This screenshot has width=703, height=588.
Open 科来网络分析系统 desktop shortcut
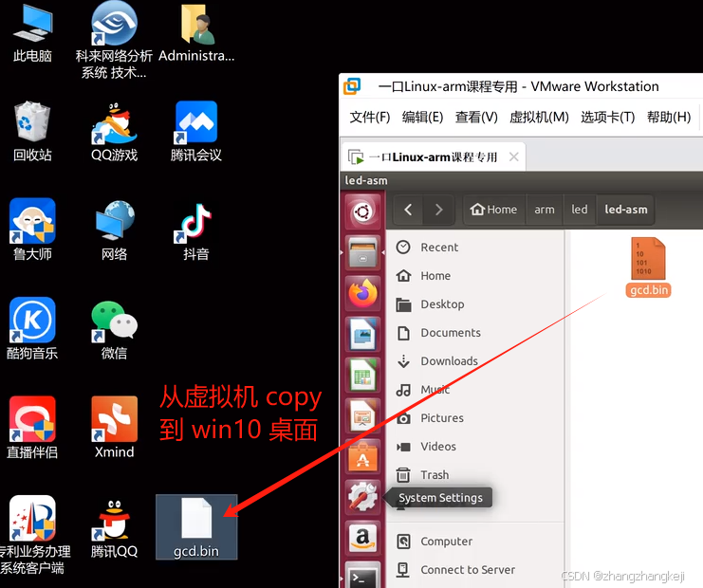[x=114, y=41]
